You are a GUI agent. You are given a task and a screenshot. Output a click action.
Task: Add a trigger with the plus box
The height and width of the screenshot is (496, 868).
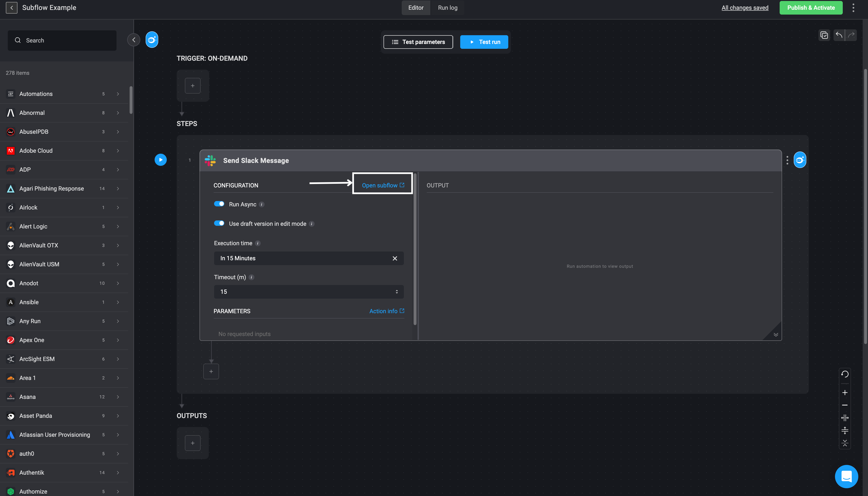(x=192, y=85)
